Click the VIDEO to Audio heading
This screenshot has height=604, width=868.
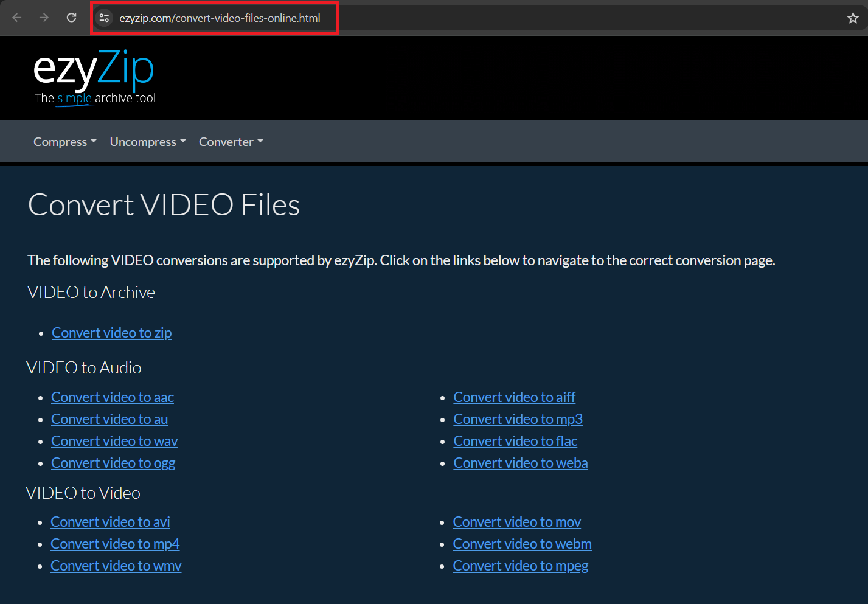point(84,368)
